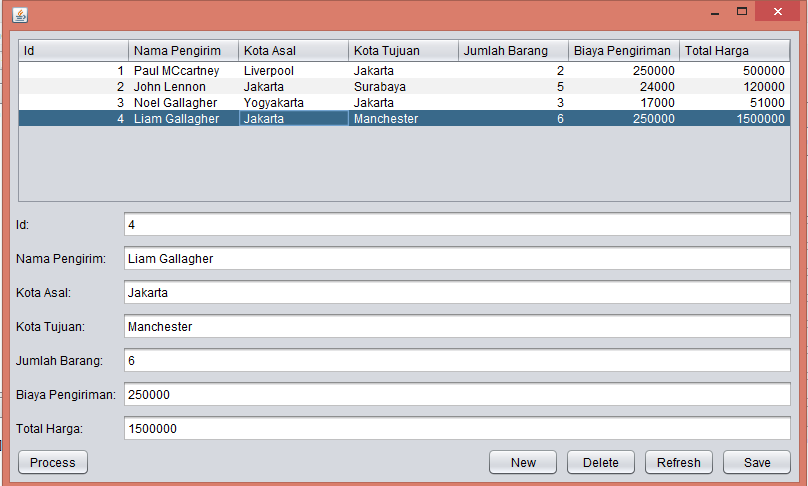
Task: Click the Liverpool cell in Kota Asal
Action: pos(293,70)
